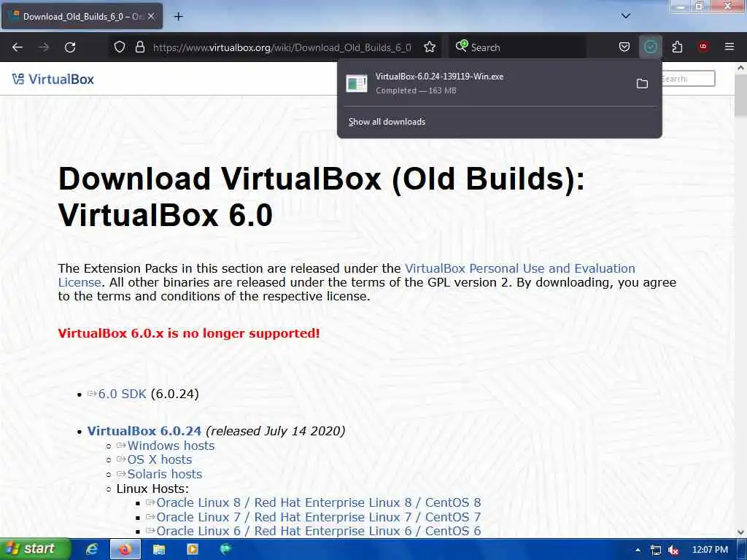Open tracking protection shield icon
This screenshot has width=747, height=560.
120,47
